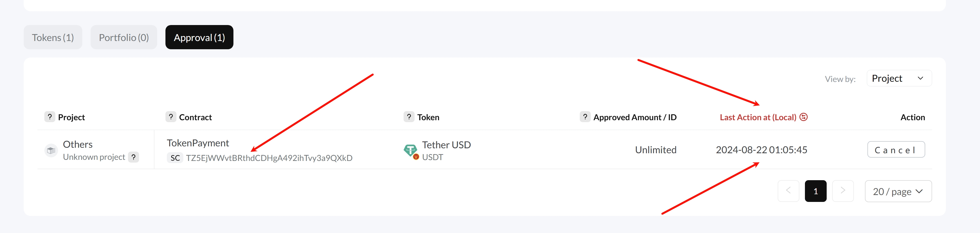Click the Last Action at (Local) column header
Image resolution: width=980 pixels, height=233 pixels.
pyautogui.click(x=758, y=117)
